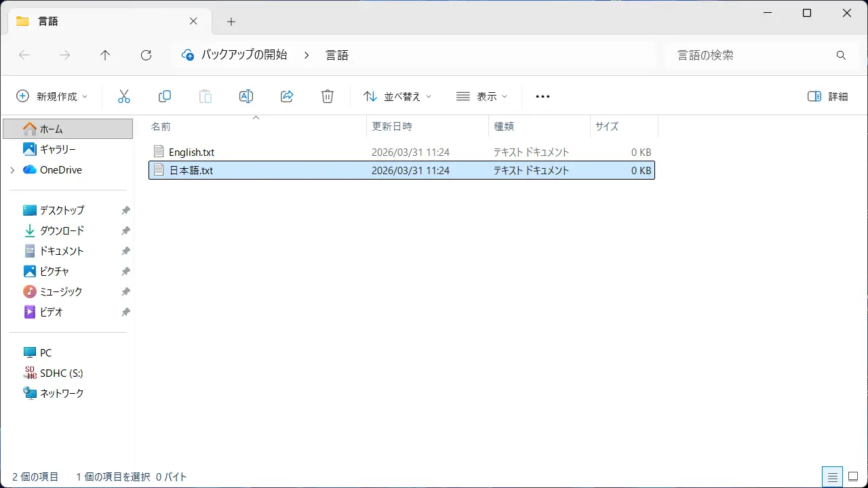
Task: Select the English.txt file
Action: tap(191, 152)
